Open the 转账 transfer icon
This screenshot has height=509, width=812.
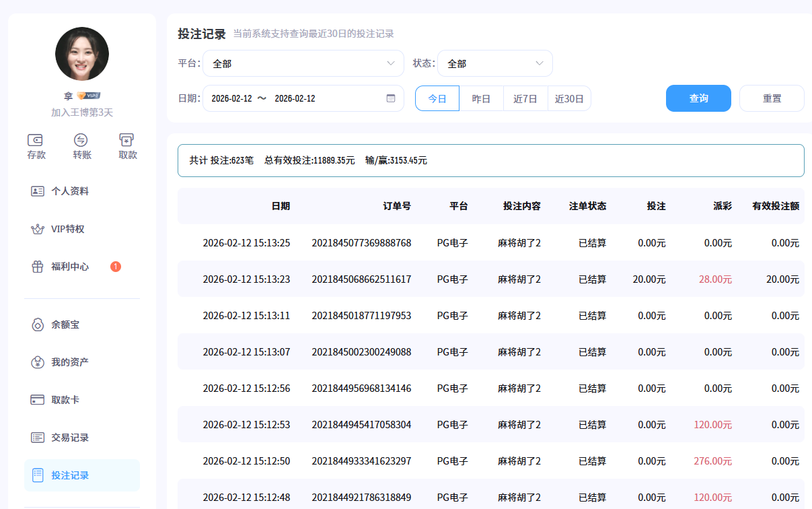coord(81,146)
